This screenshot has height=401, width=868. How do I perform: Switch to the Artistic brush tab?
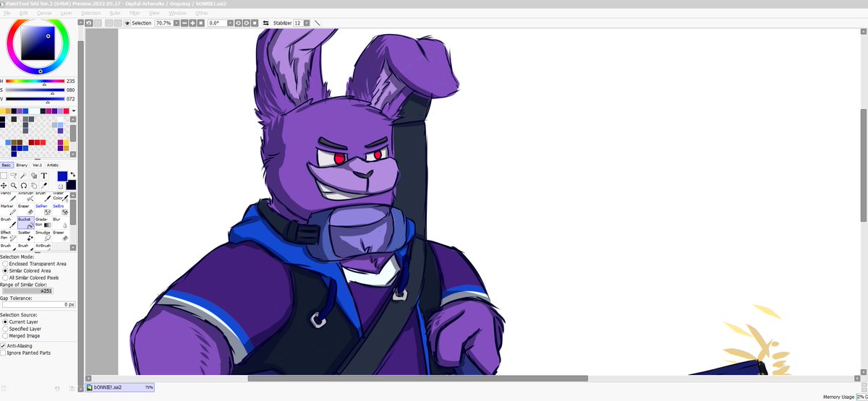tap(53, 165)
